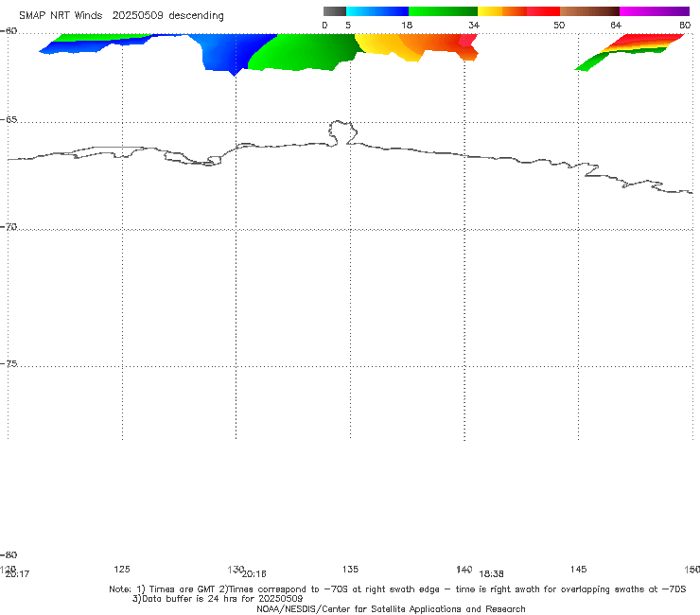Viewport: 700px width, 615px height.
Task: Click the NOAA/NESDIS credit line
Action: click(x=391, y=608)
